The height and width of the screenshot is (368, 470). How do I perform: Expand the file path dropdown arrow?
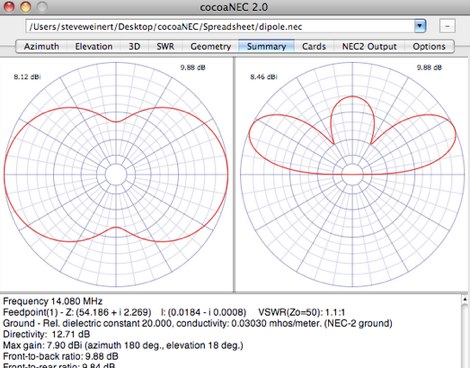pyautogui.click(x=420, y=26)
